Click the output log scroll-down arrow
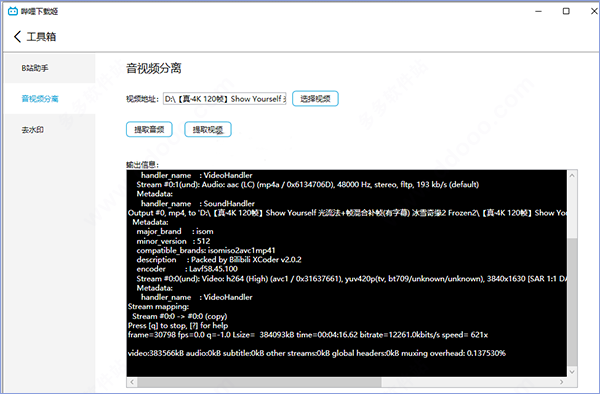 coord(572,371)
